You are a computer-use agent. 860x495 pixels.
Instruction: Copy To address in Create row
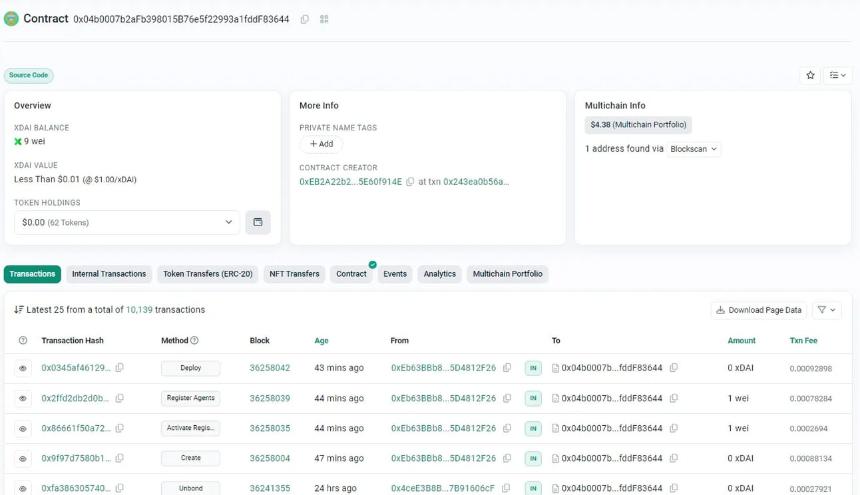(x=674, y=458)
